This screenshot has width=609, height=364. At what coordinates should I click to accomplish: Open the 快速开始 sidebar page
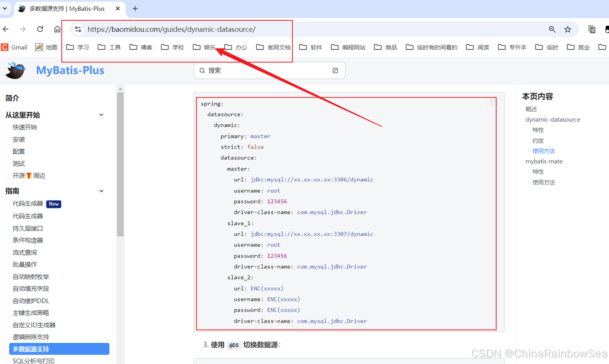click(25, 127)
